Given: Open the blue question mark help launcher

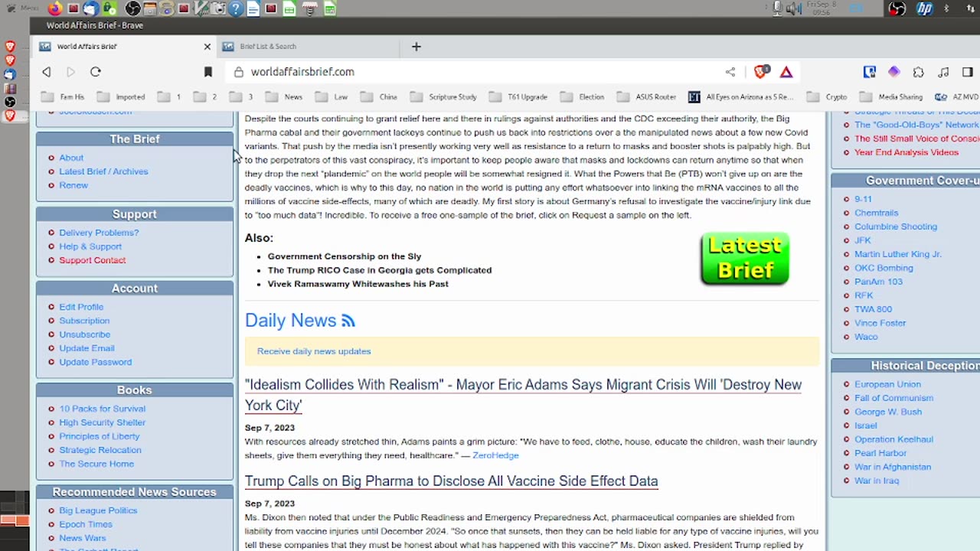Looking at the screenshot, I should coord(236,8).
